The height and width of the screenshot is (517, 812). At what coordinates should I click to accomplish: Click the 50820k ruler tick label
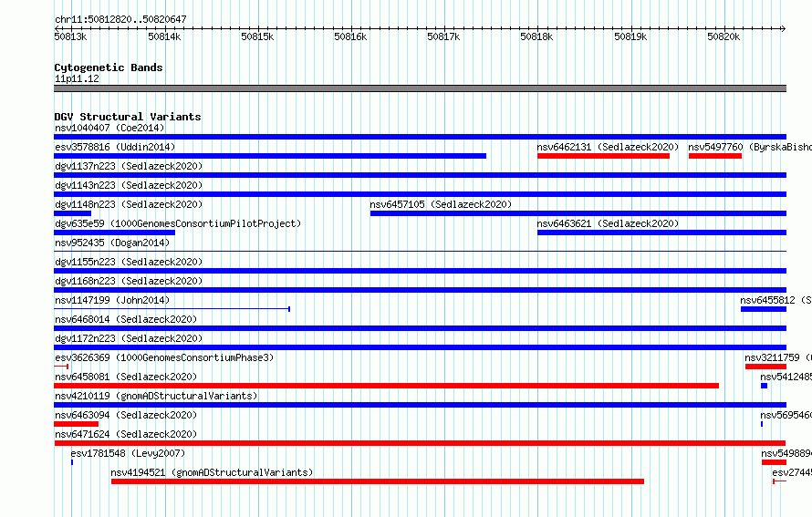point(724,36)
